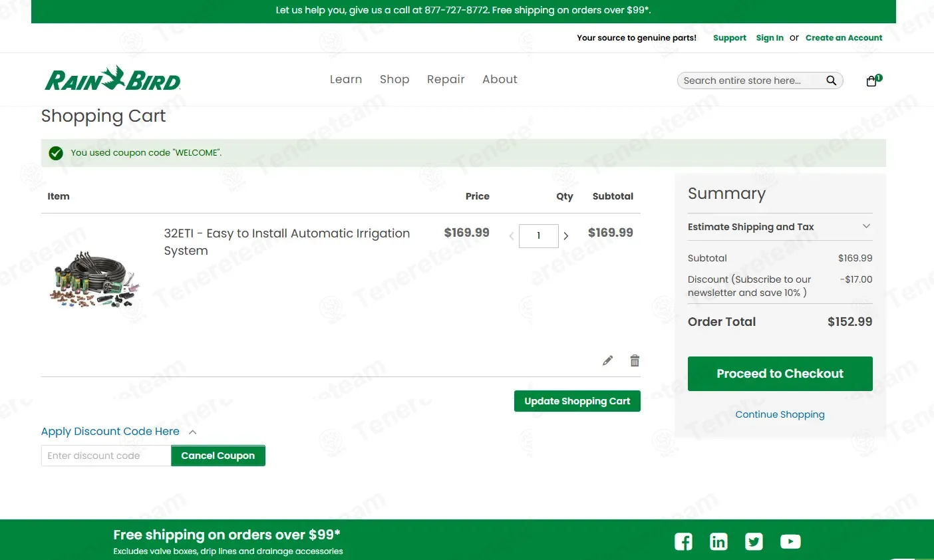
Task: Click Proceed to Checkout button
Action: coord(780,374)
